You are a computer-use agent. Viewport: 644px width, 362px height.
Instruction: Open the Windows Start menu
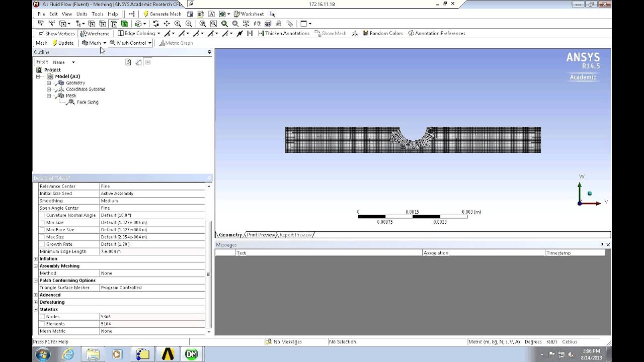pos(43,354)
